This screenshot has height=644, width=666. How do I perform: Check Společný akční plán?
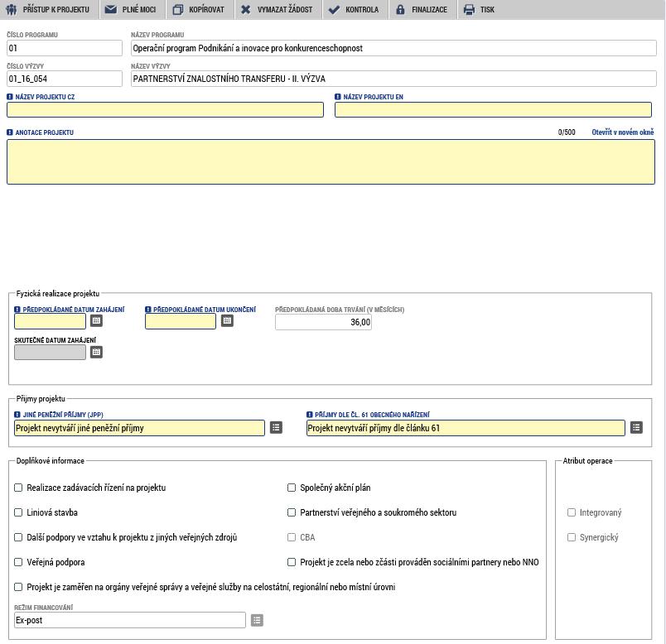click(x=292, y=488)
